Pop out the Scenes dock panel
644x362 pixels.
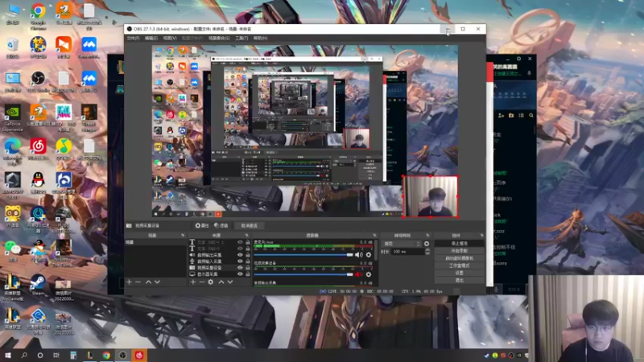coord(183,235)
